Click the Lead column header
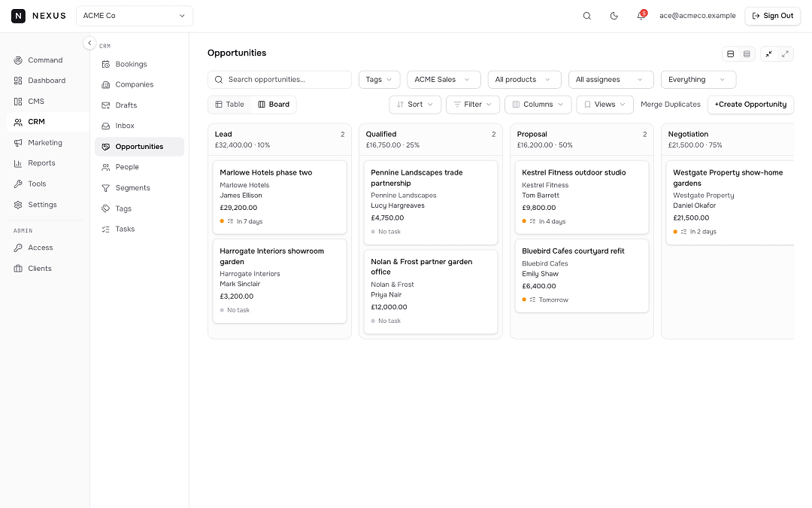The height and width of the screenshot is (508, 812). 280,139
